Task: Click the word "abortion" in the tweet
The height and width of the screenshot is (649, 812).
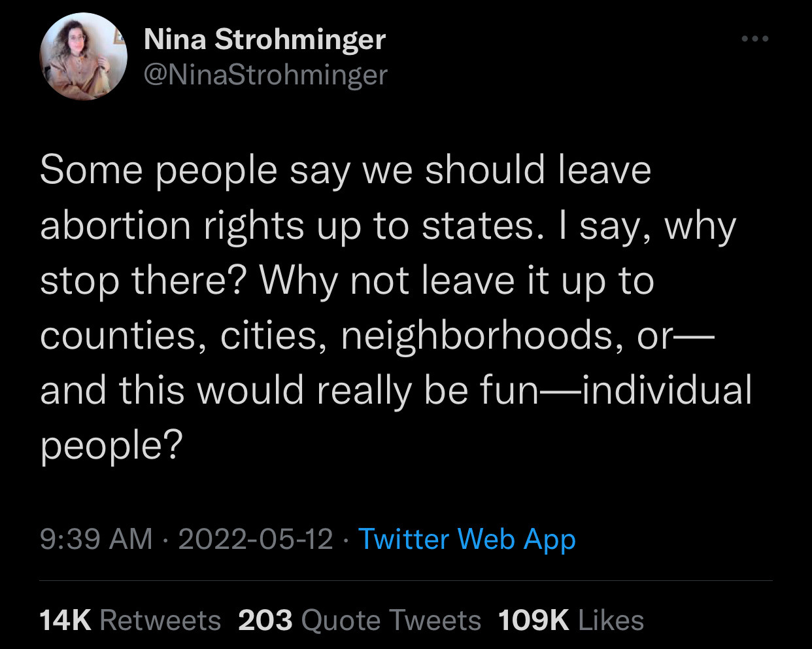Action: [116, 226]
